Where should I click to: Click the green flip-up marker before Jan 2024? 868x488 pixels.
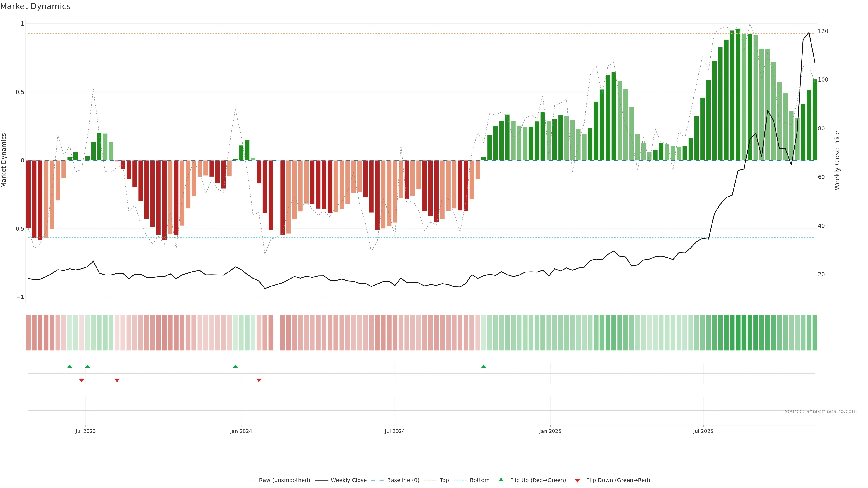pyautogui.click(x=235, y=366)
